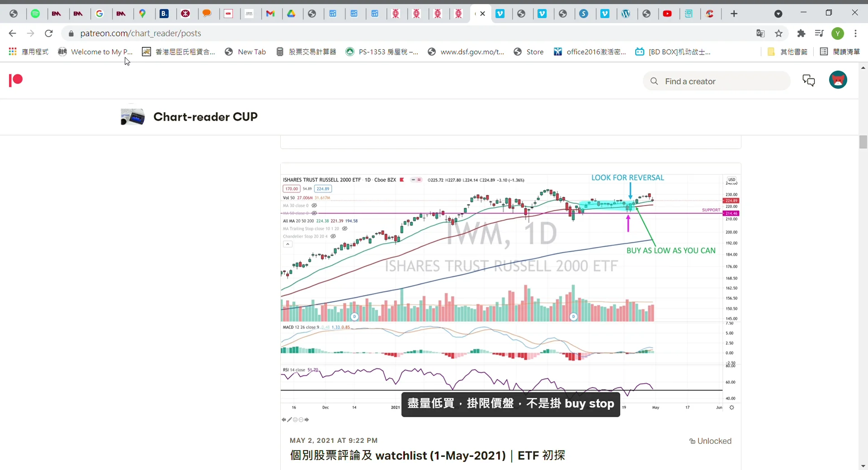Open the browser extensions puzzle icon
Viewport: 868px width, 470px height.
[x=801, y=33]
